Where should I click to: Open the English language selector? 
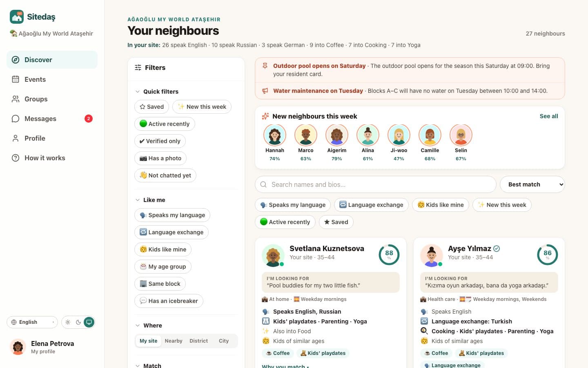pyautogui.click(x=32, y=322)
